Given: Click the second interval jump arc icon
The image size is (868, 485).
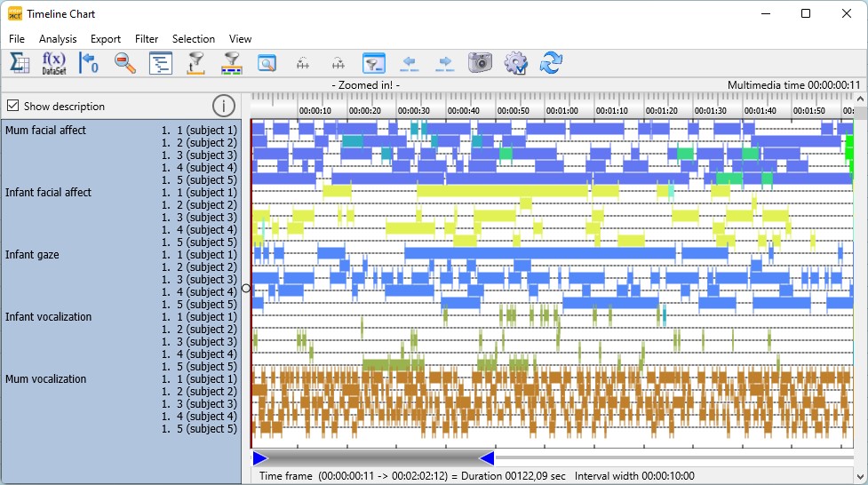Looking at the screenshot, I should click(x=338, y=64).
